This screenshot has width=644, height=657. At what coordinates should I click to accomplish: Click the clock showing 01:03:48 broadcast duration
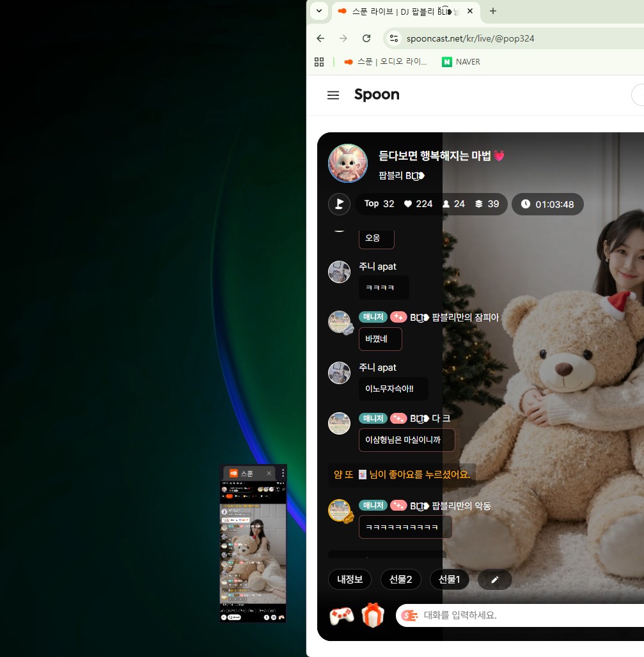tap(548, 204)
